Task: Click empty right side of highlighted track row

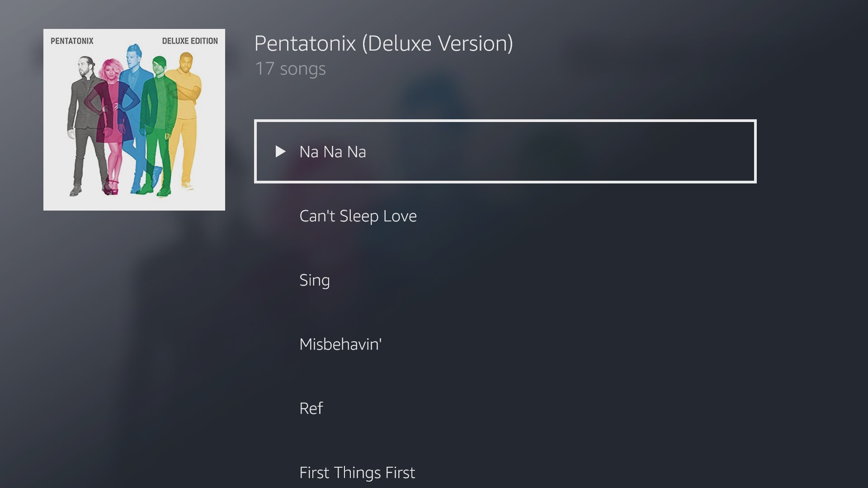Action: coord(633,152)
